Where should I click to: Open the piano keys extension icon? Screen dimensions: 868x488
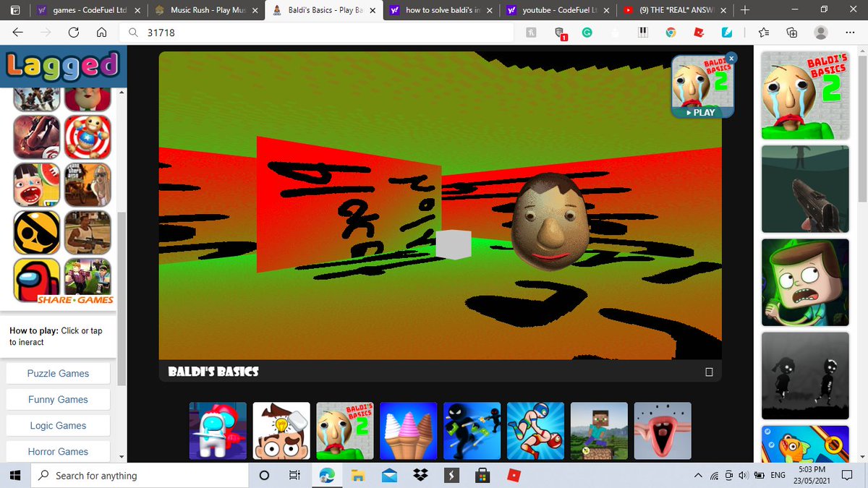click(642, 33)
